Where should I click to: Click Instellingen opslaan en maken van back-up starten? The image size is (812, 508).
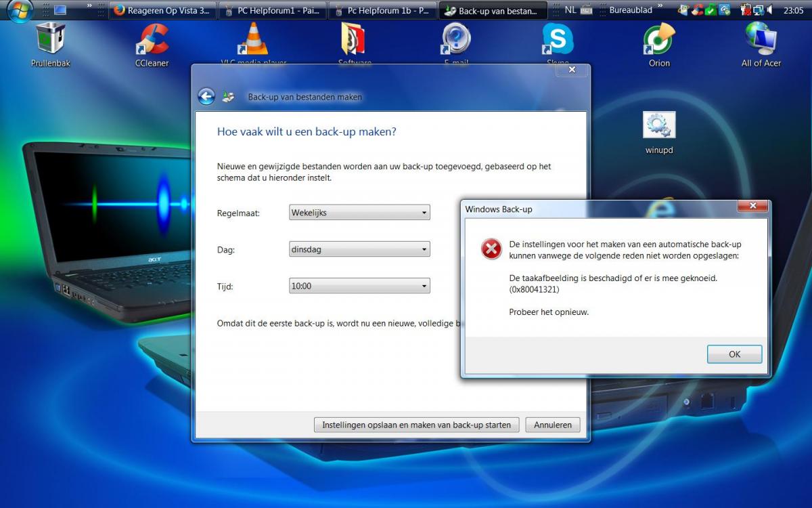pos(417,425)
